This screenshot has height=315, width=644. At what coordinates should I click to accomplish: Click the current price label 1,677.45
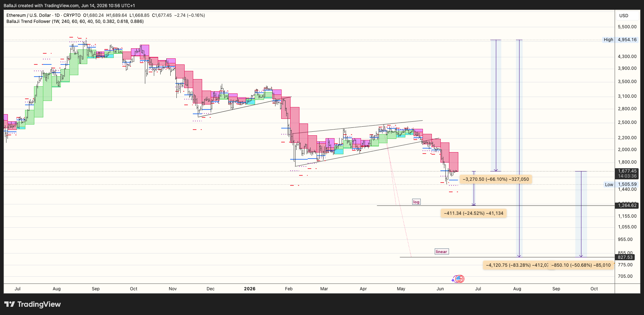tap(627, 171)
